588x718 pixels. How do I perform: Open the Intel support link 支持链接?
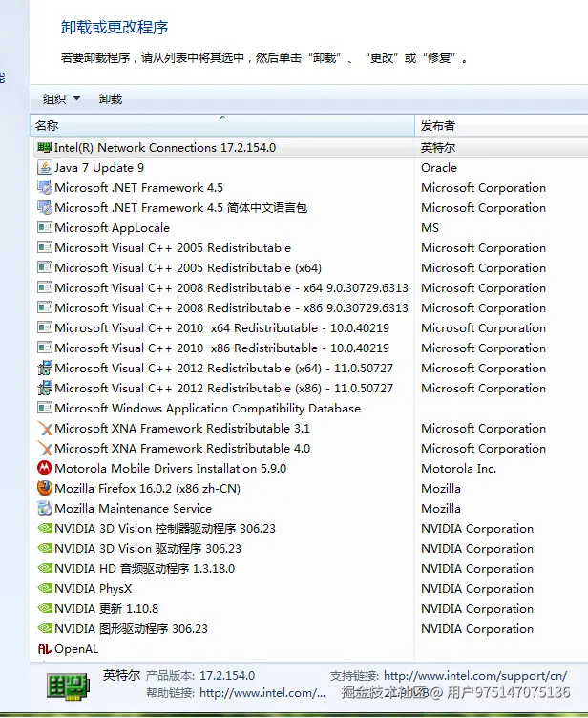point(475,676)
